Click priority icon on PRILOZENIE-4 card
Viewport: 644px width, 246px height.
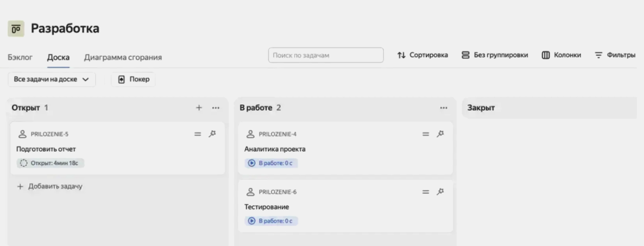click(426, 134)
